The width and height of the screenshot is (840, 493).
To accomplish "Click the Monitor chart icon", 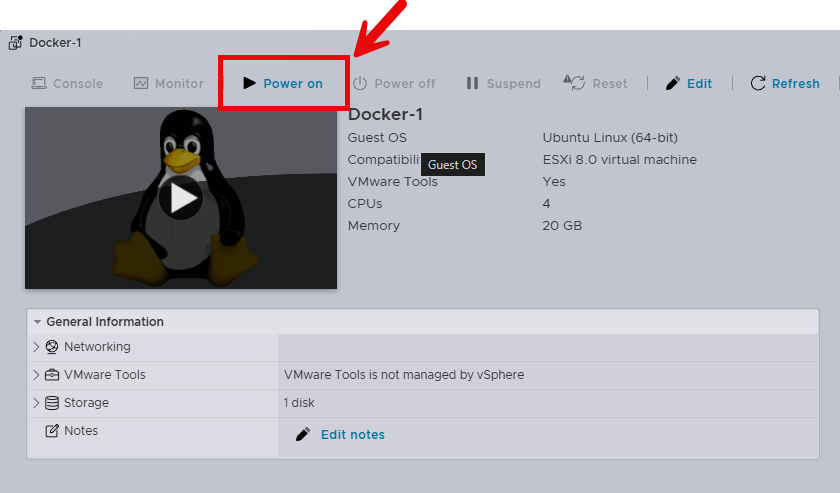I will click(141, 83).
